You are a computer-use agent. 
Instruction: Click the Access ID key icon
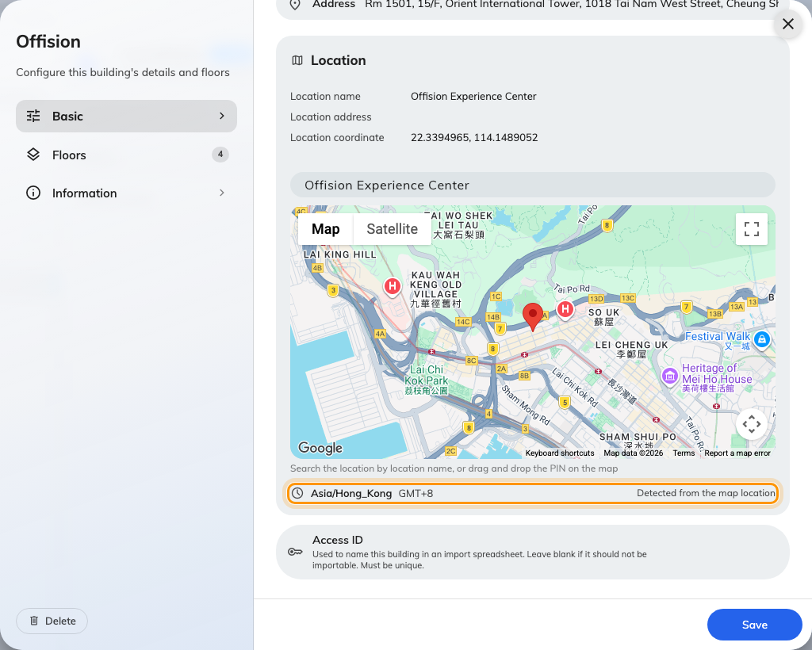[x=295, y=552]
